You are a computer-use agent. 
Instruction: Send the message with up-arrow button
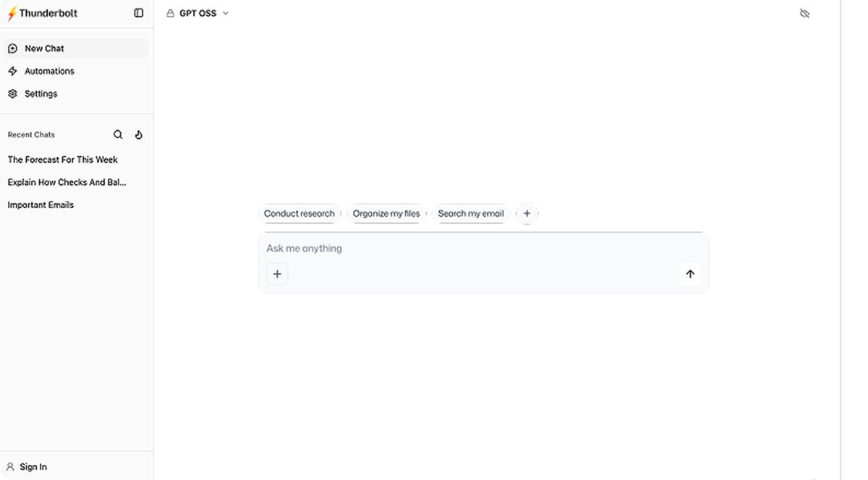pos(689,274)
